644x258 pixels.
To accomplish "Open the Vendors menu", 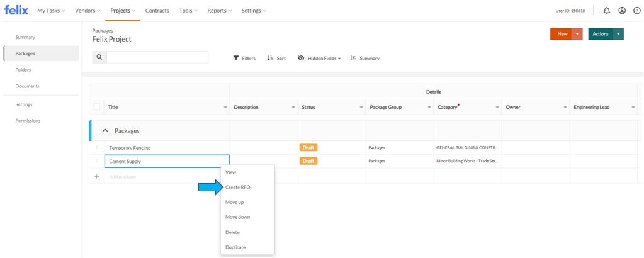I will tap(88, 11).
